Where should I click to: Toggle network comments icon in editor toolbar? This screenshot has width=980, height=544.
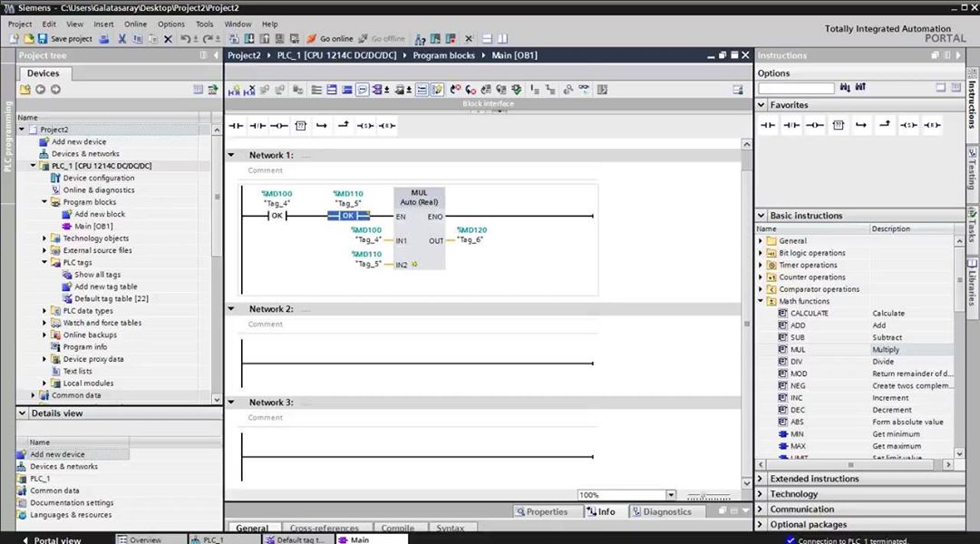click(422, 90)
